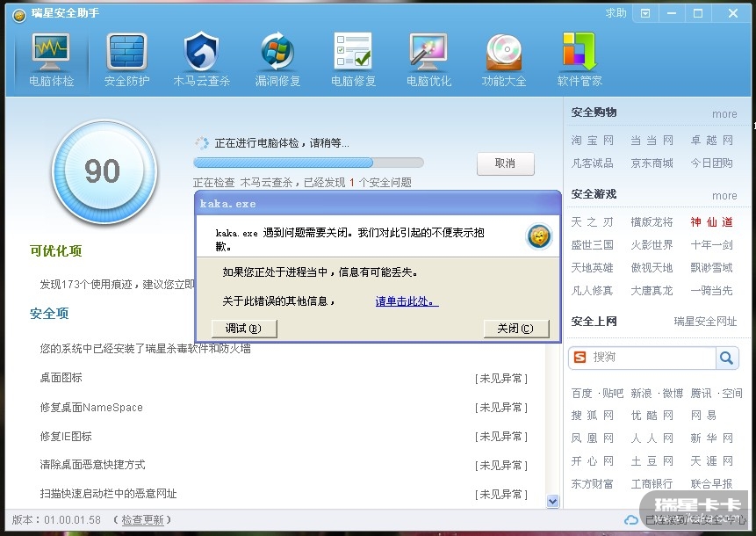756x536 pixels.
Task: Open 土豆网 website link
Action: point(652,460)
